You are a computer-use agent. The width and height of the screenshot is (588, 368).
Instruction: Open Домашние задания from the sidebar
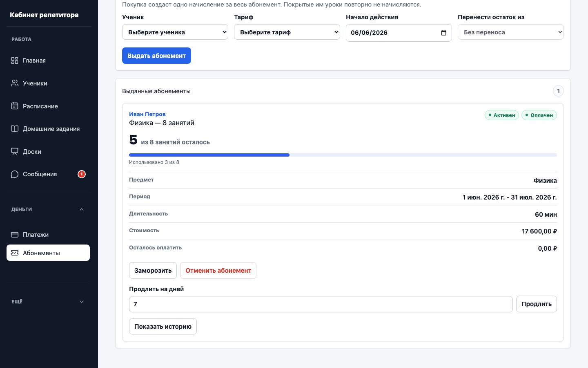click(x=48, y=129)
